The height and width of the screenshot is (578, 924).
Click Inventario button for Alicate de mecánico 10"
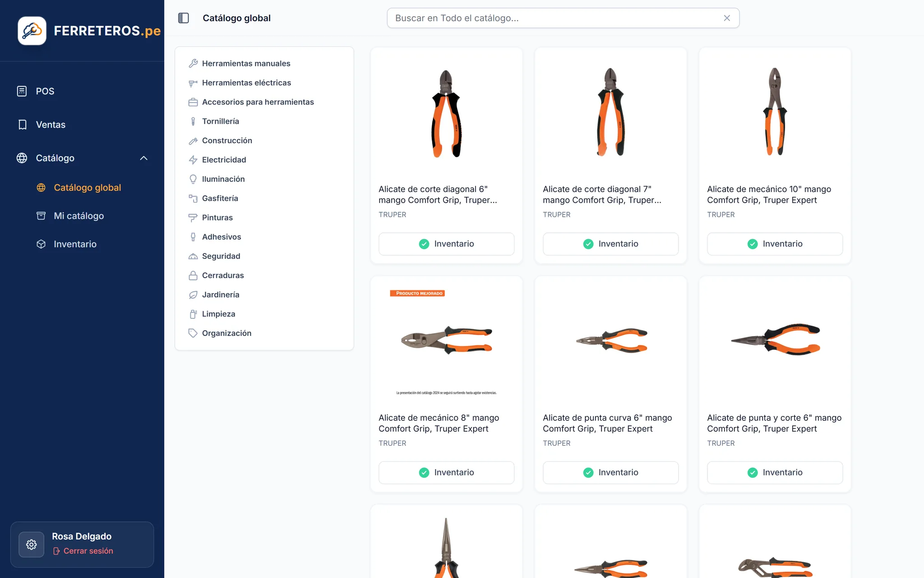coord(775,244)
